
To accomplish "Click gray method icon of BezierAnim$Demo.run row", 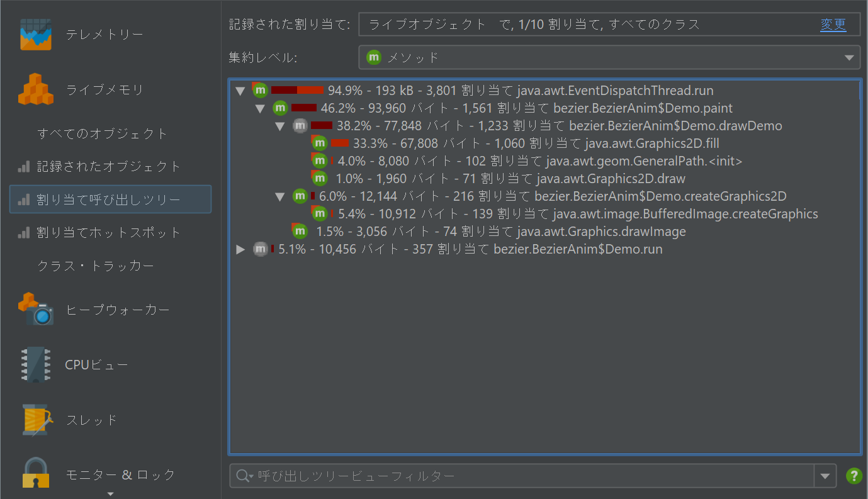I will pos(260,249).
